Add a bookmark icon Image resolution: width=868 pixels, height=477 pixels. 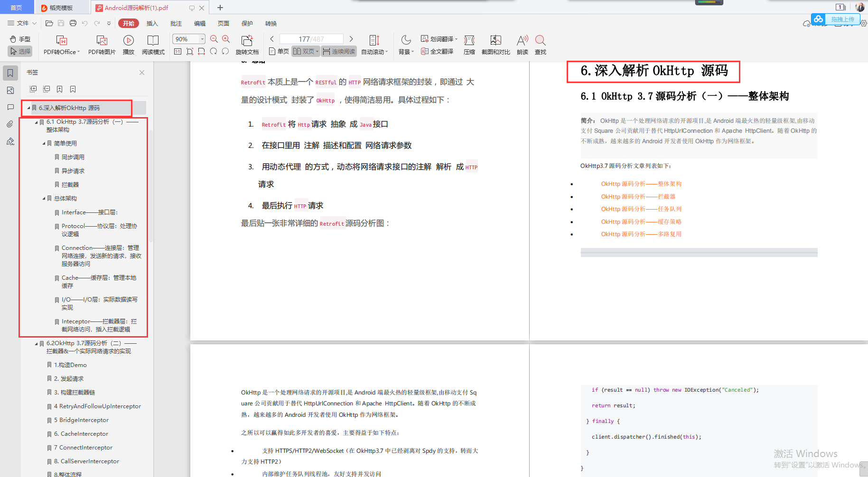[60, 89]
